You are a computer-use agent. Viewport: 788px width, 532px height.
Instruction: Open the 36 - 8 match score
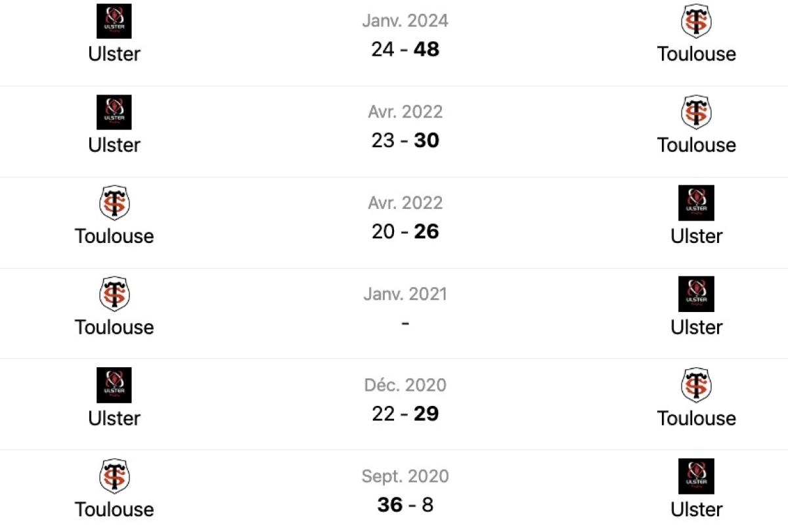click(405, 504)
